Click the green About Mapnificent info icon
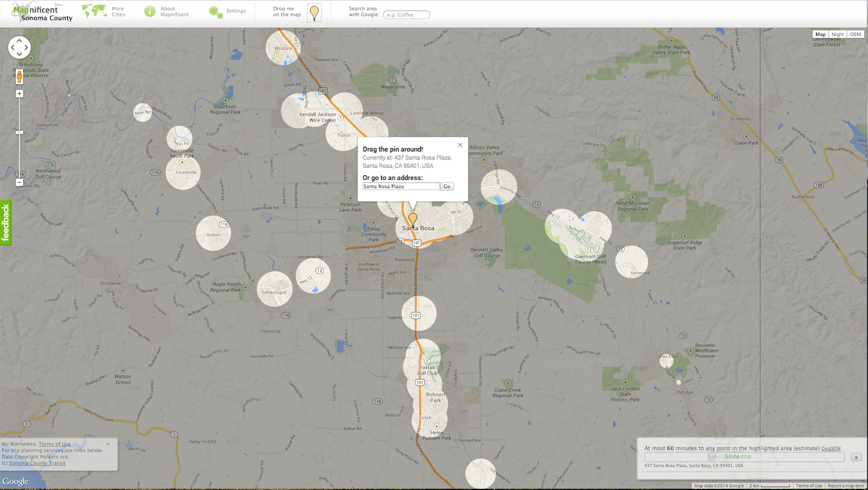The width and height of the screenshot is (868, 490). (150, 11)
